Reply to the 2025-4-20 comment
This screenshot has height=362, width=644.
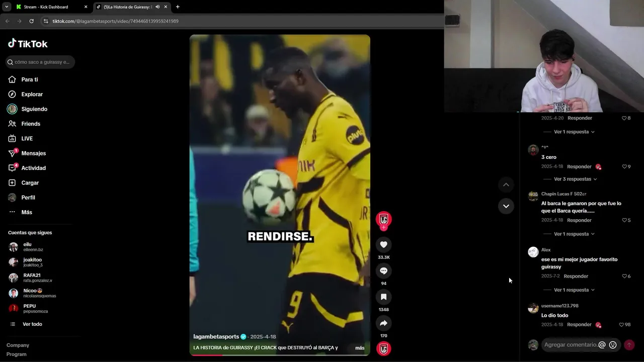pyautogui.click(x=580, y=118)
